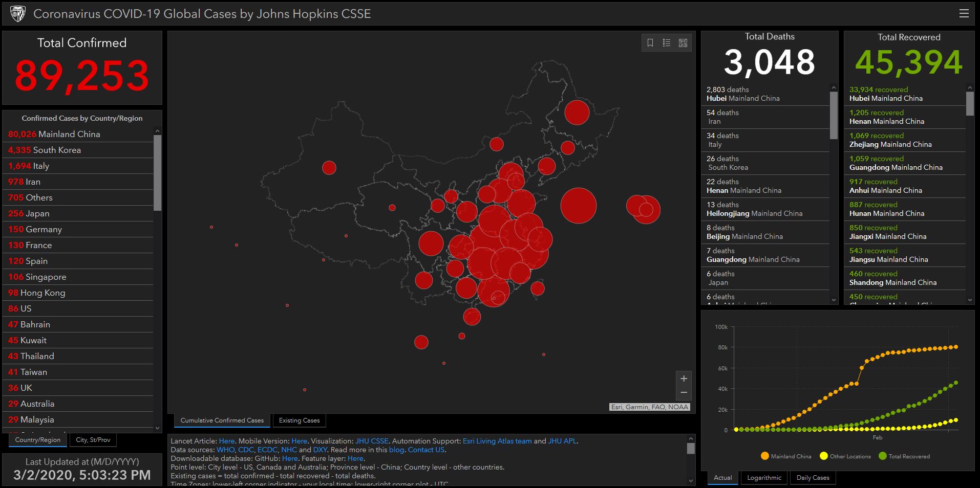Viewport: 980px width, 488px height.
Task: Click the down arrow of the info text panel
Action: coord(691,481)
